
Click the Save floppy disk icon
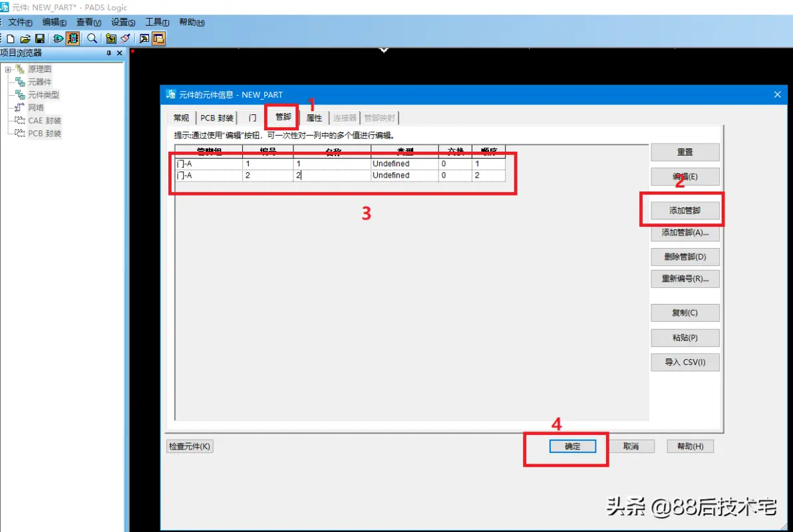click(x=39, y=39)
